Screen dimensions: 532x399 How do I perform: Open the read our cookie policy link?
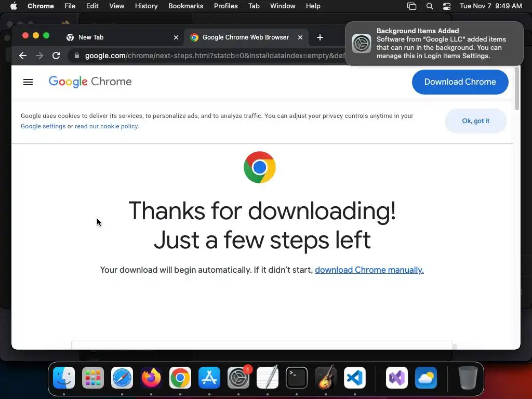[x=106, y=126]
